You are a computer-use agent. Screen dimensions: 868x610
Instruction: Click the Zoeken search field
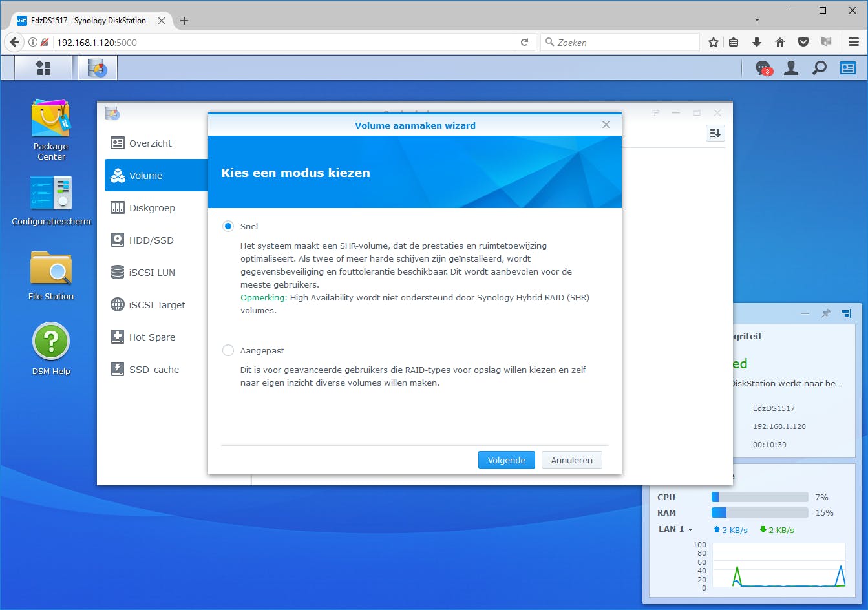[620, 42]
